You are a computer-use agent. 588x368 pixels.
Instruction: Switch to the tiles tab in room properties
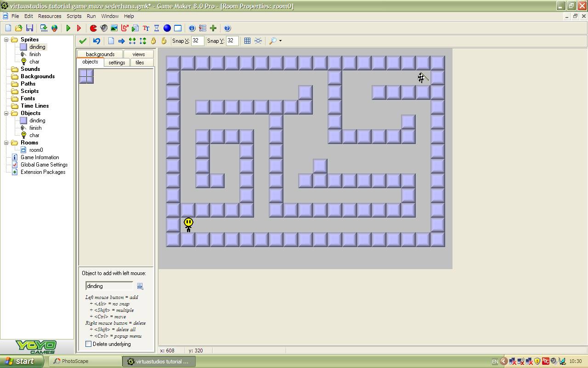(x=139, y=62)
